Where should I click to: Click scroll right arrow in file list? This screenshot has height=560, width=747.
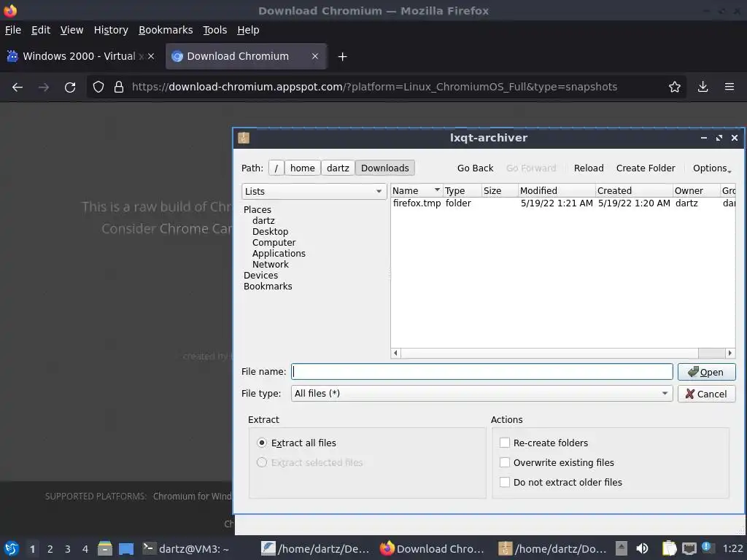tap(729, 354)
